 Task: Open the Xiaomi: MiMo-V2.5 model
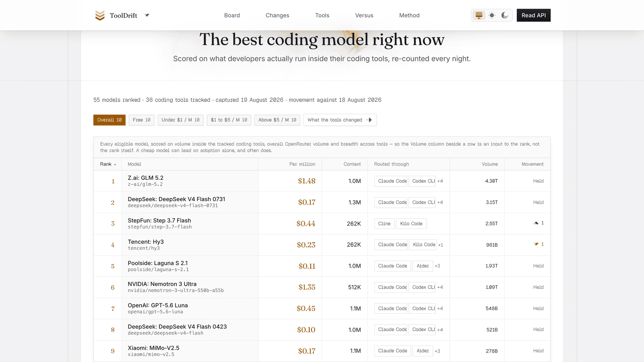(154, 348)
